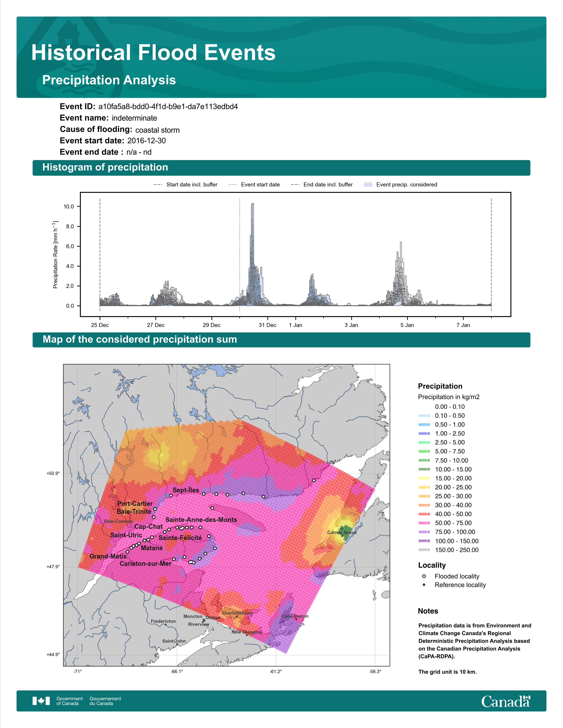
Task: Click the event start date 2016-12-30
Action: click(x=146, y=141)
